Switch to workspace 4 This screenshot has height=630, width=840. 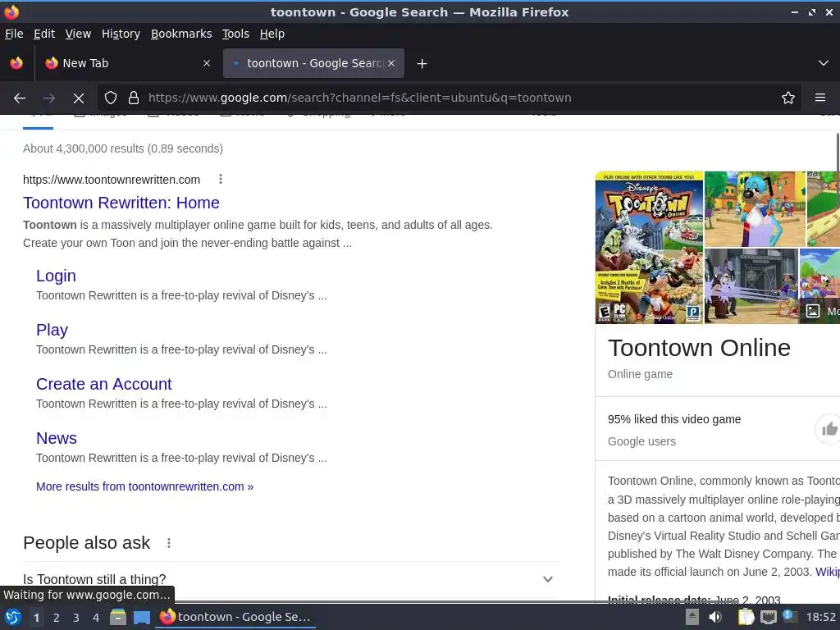pos(95,618)
